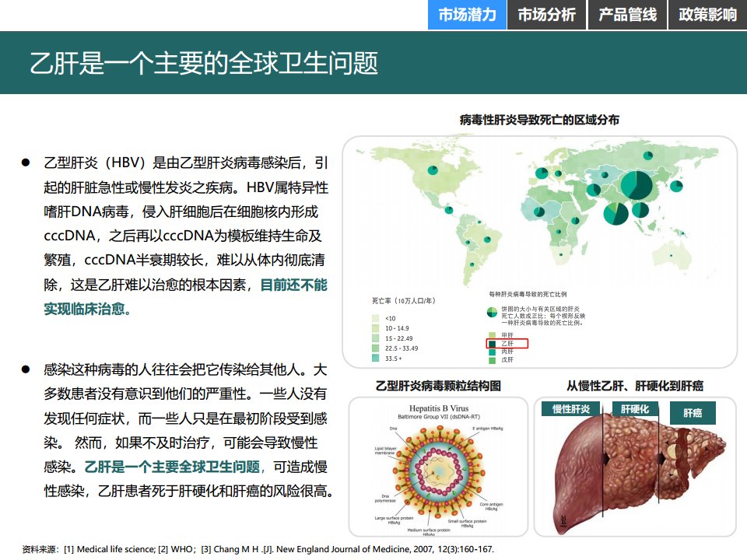Click the slide title 乙肝是一个主要的全球卫生问题
747x560 pixels.
point(204,63)
